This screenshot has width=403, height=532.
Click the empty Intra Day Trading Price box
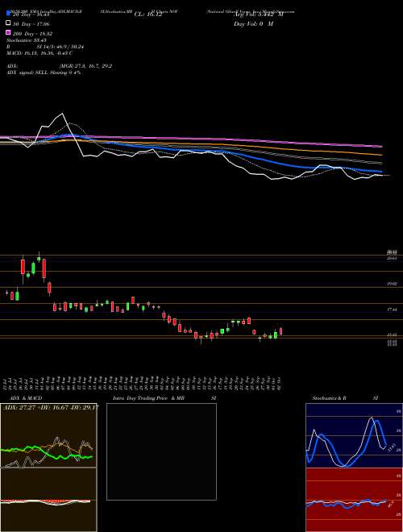pyautogui.click(x=161, y=451)
